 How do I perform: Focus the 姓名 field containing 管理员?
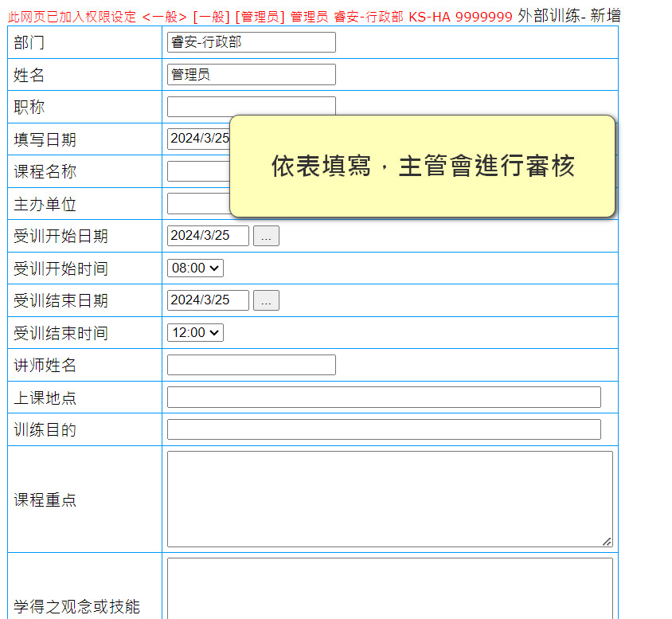tap(251, 75)
